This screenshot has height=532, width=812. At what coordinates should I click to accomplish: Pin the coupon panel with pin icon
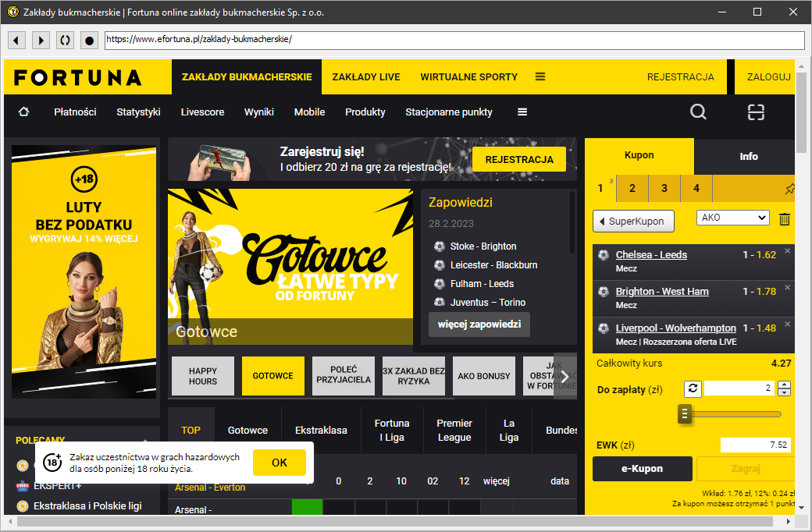point(789,189)
